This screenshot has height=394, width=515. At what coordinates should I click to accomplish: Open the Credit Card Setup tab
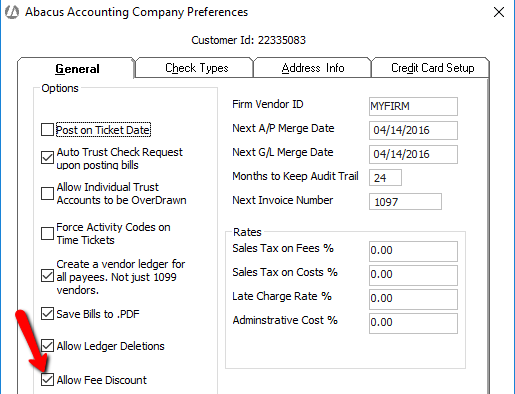[432, 68]
